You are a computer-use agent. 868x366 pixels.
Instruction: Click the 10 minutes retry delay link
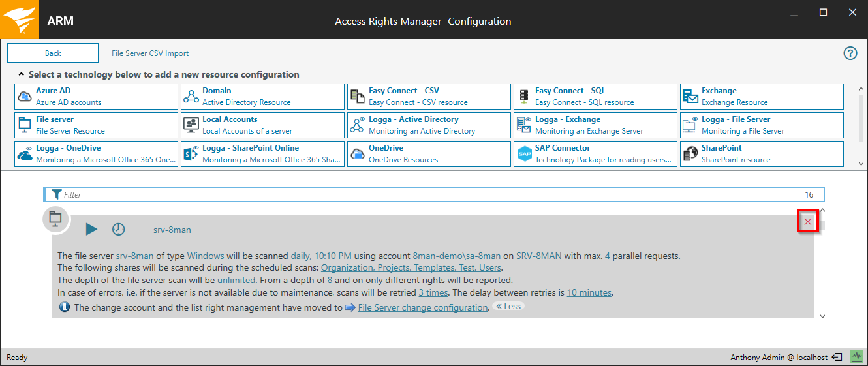[x=589, y=292]
